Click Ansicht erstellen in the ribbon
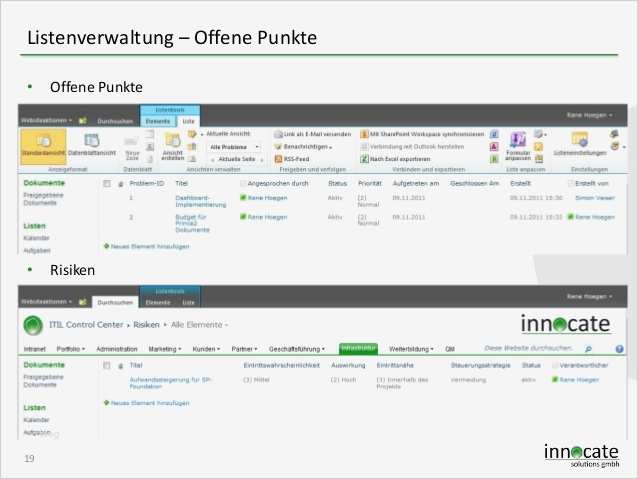Image resolution: width=638 pixels, height=479 pixels. coord(173,147)
